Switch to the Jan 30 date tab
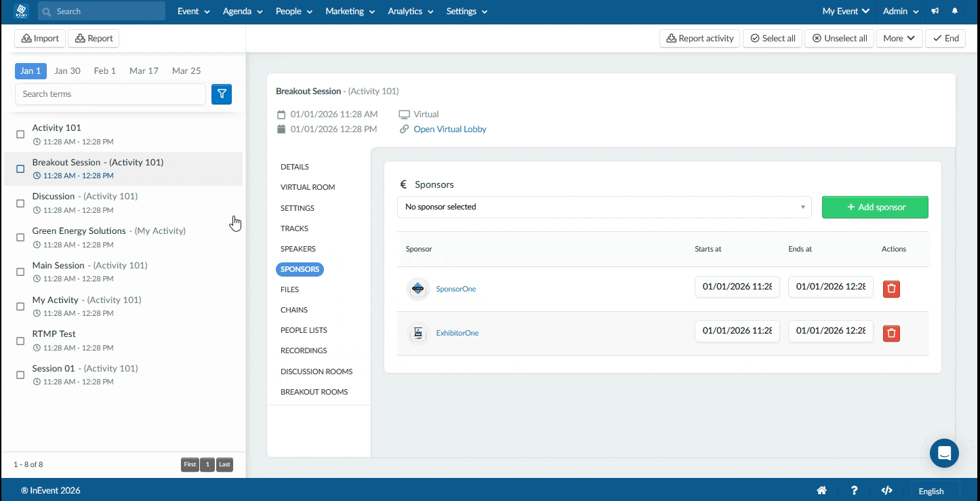This screenshot has width=980, height=501. [67, 71]
